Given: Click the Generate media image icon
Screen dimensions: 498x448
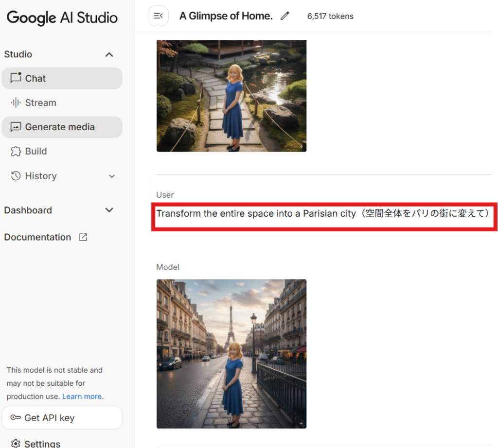Looking at the screenshot, I should (16, 127).
